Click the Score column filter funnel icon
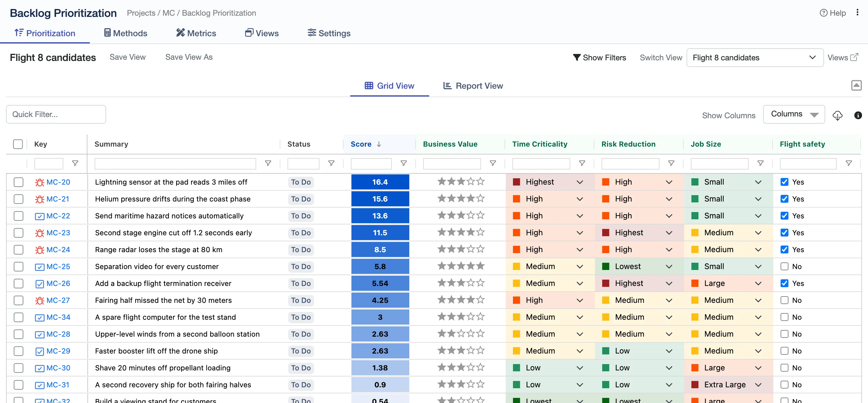This screenshot has width=868, height=403. pyautogui.click(x=403, y=163)
